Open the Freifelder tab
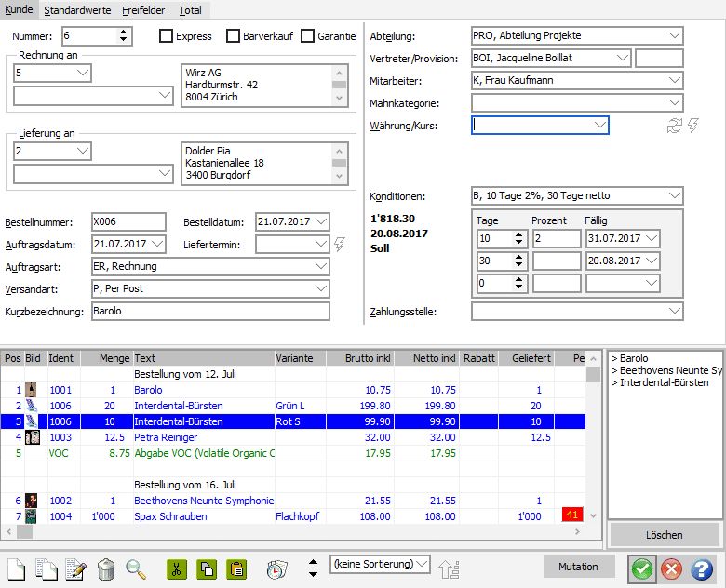This screenshot has width=726, height=588. 146,10
